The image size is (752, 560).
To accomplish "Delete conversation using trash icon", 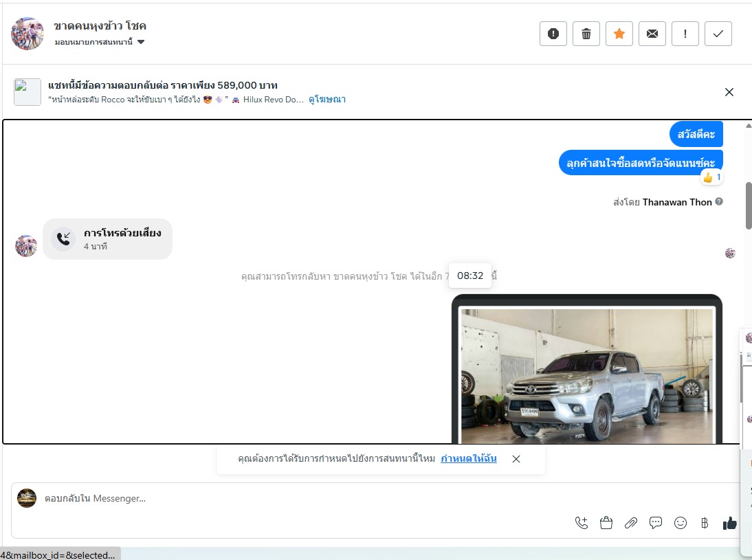I will pos(586,34).
